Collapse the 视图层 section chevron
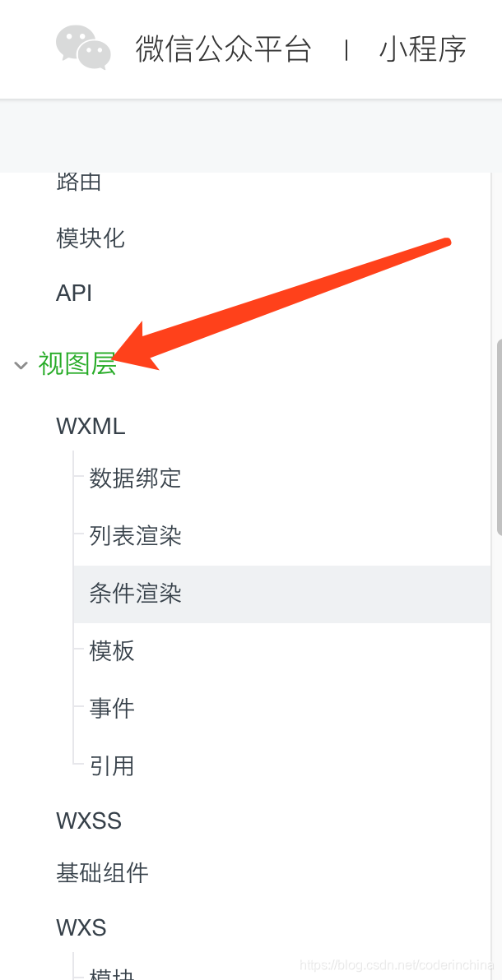 21,365
